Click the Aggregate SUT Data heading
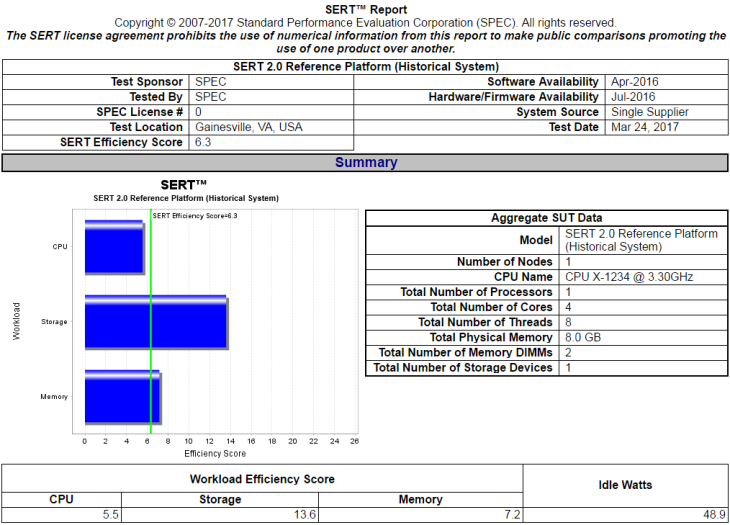 547,218
